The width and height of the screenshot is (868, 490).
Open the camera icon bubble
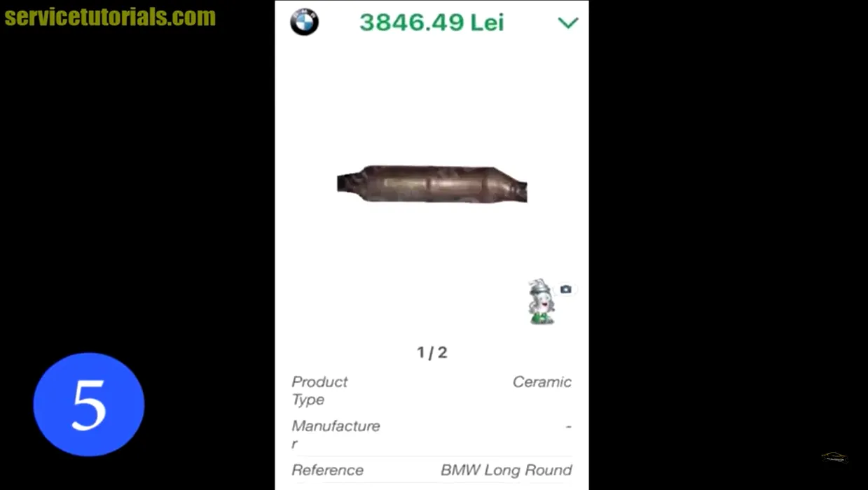pyautogui.click(x=565, y=289)
